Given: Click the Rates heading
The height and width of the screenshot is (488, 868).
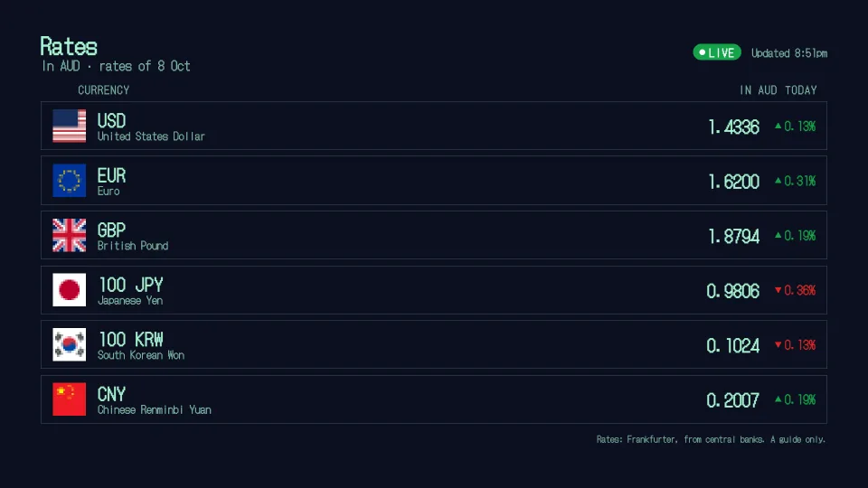Looking at the screenshot, I should coord(69,46).
